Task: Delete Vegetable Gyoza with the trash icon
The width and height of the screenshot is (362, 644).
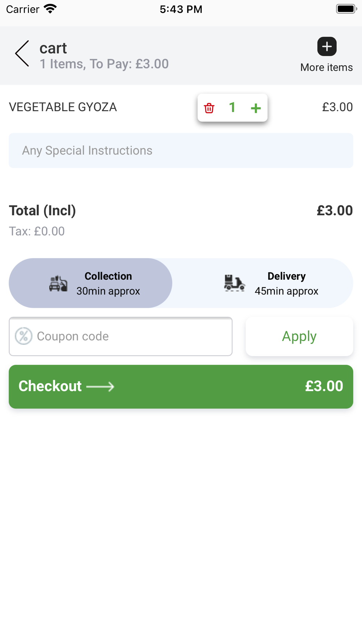Action: (x=209, y=108)
